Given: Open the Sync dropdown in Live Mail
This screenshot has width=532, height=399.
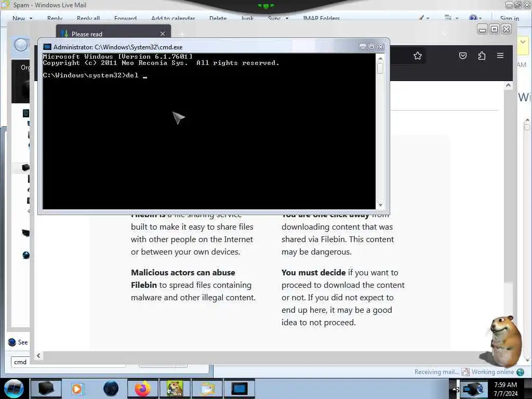Looking at the screenshot, I should coord(278,18).
